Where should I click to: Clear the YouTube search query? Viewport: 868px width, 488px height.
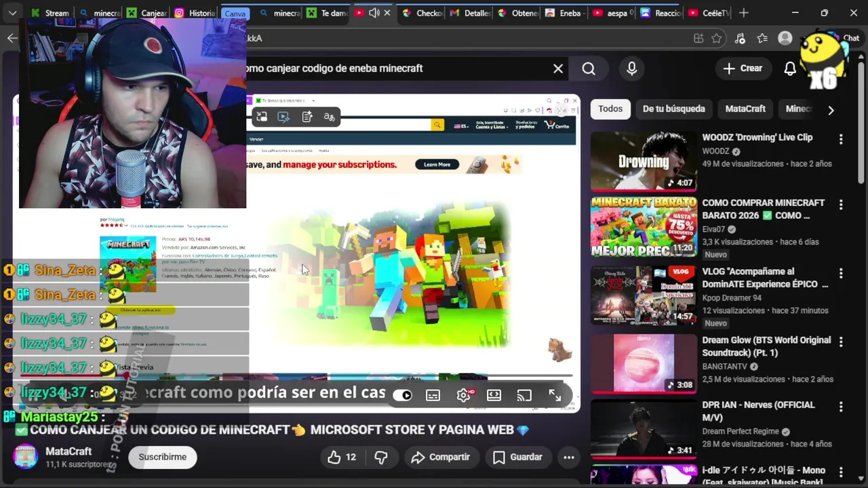click(x=558, y=68)
